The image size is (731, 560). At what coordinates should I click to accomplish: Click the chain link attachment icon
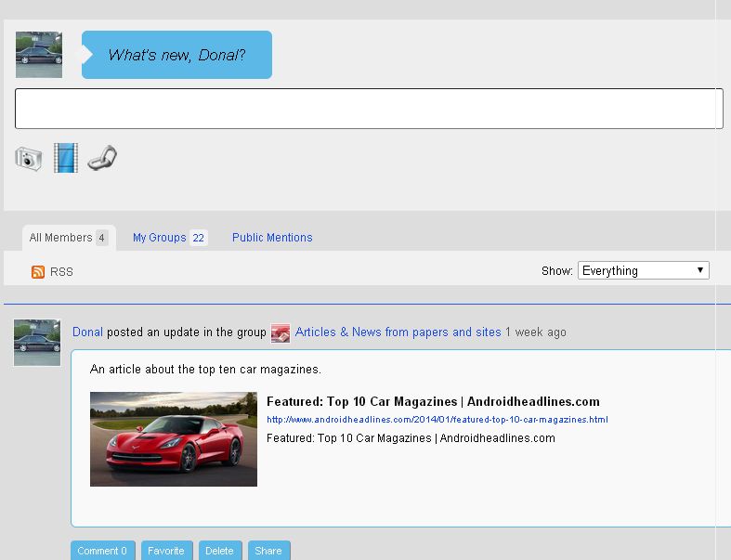pos(102,158)
